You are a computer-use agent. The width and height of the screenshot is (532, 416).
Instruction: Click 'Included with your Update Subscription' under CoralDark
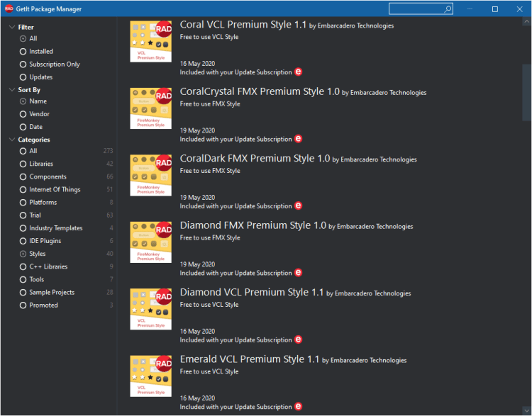[235, 206]
